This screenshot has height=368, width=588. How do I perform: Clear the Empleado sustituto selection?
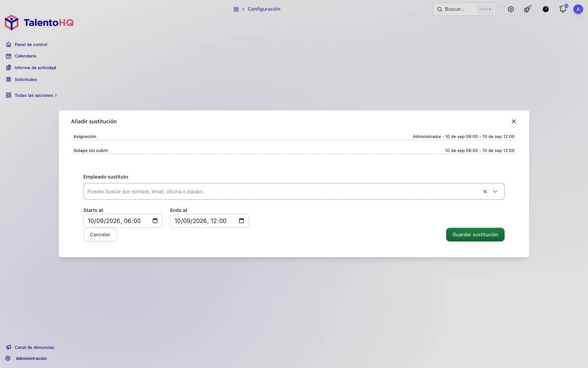coord(485,191)
